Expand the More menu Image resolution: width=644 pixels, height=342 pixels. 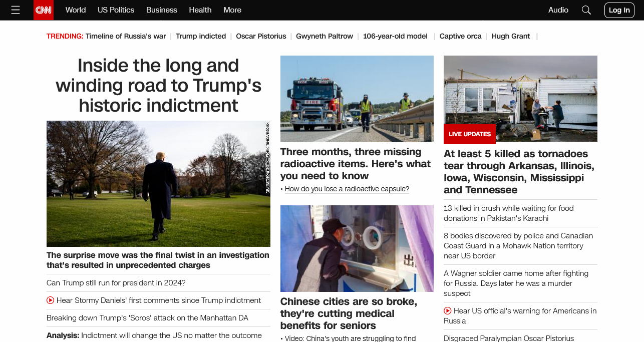click(232, 10)
